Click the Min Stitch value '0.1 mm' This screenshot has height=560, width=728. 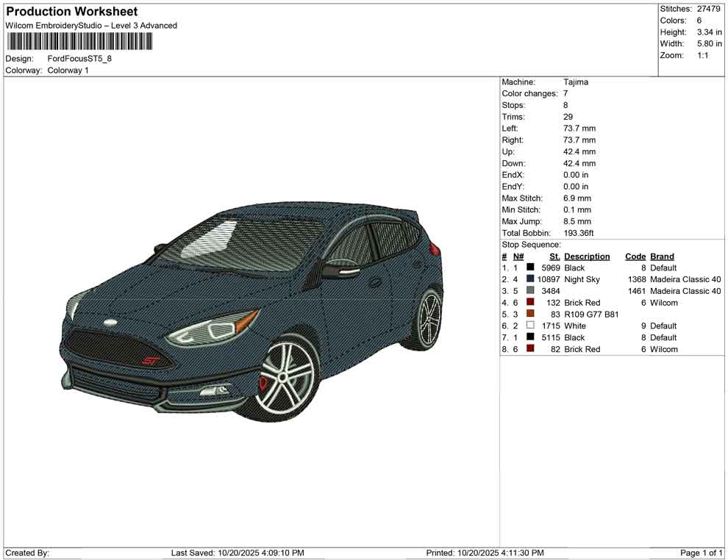click(577, 209)
